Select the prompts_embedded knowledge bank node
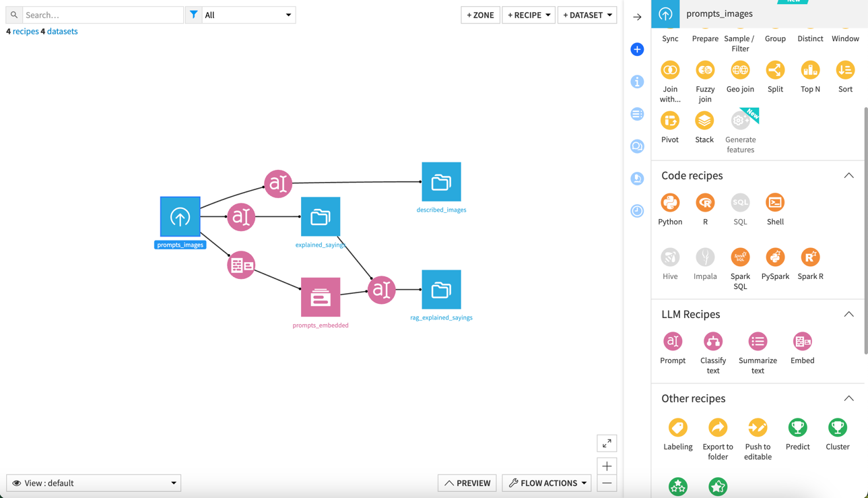The image size is (868, 498). (x=321, y=297)
